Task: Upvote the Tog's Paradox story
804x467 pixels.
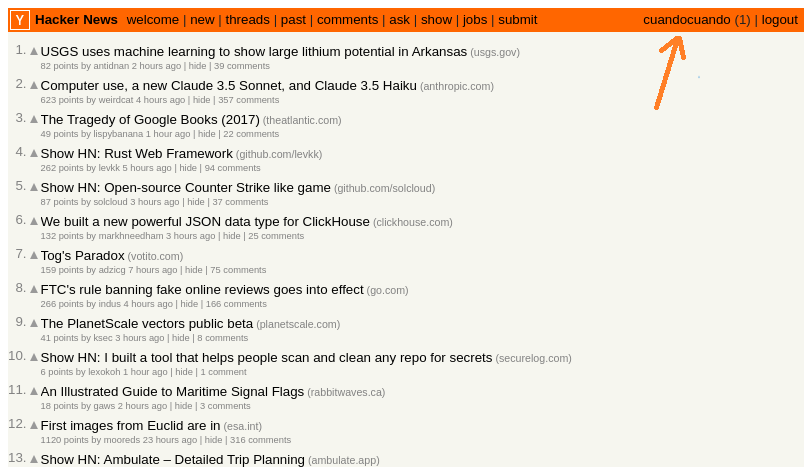Action: click(x=34, y=255)
